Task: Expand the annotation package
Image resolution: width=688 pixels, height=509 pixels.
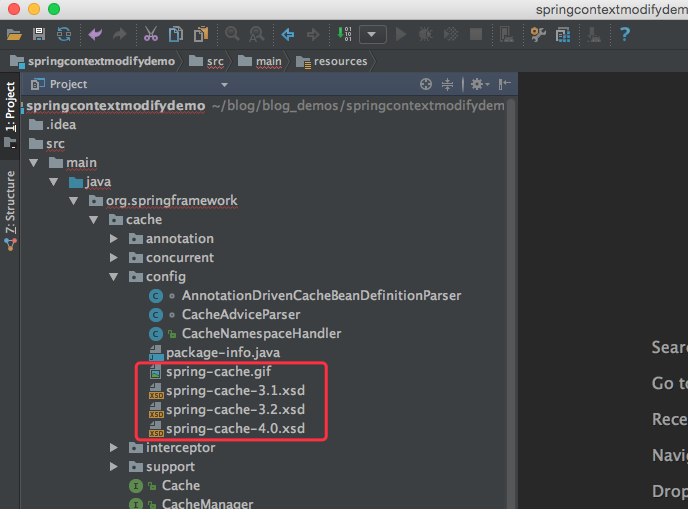Action: [114, 239]
